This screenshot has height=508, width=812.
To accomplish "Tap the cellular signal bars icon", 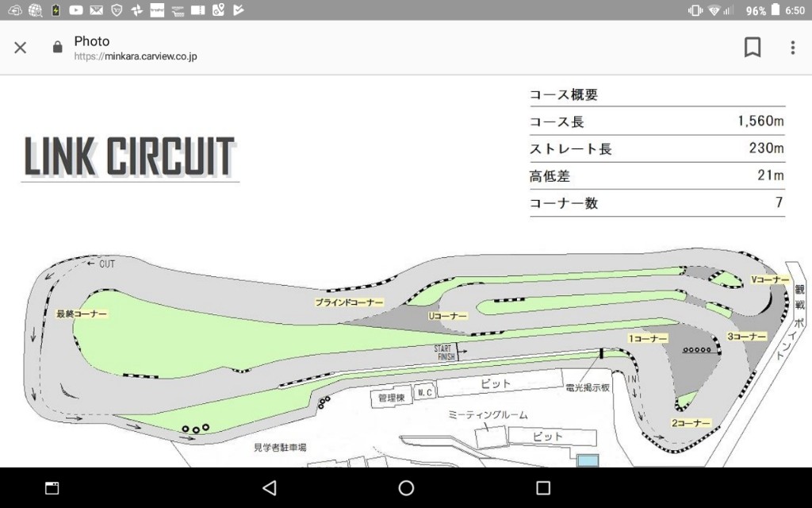I will 728,10.
